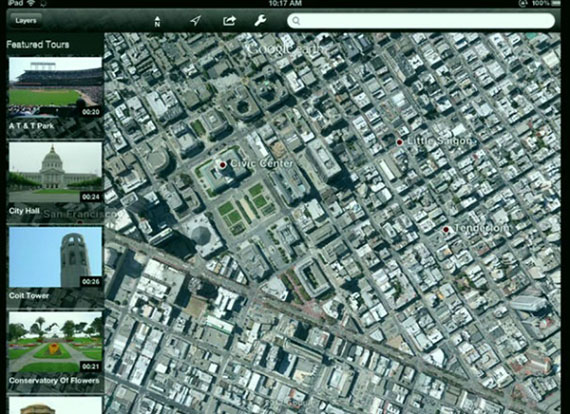
Task: Tap the search magnifier icon
Action: click(x=296, y=21)
